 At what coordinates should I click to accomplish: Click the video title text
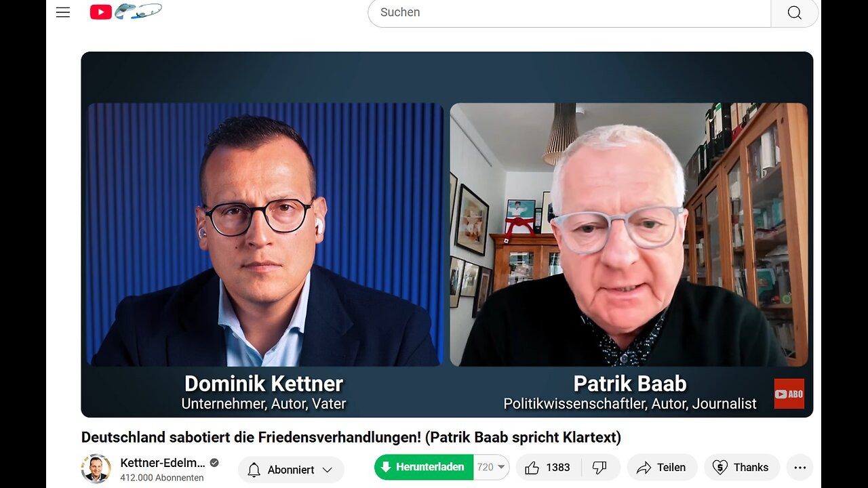[351, 437]
